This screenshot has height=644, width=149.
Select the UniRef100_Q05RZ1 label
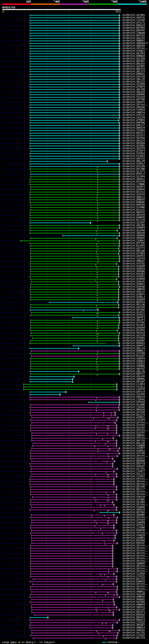point(133,417)
